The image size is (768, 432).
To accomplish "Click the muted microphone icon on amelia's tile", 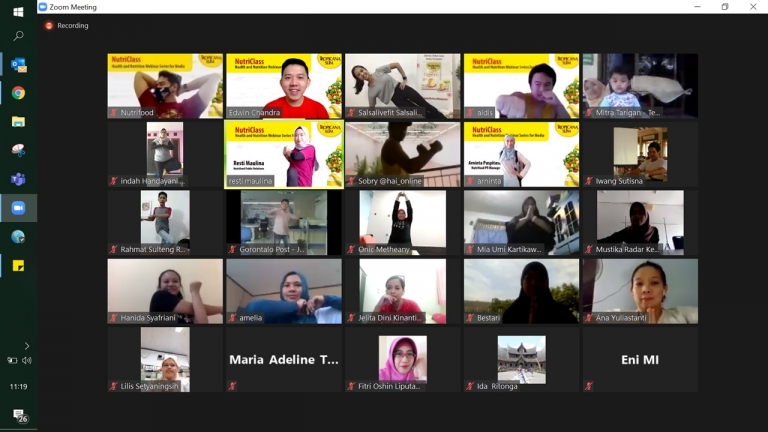I will point(232,318).
